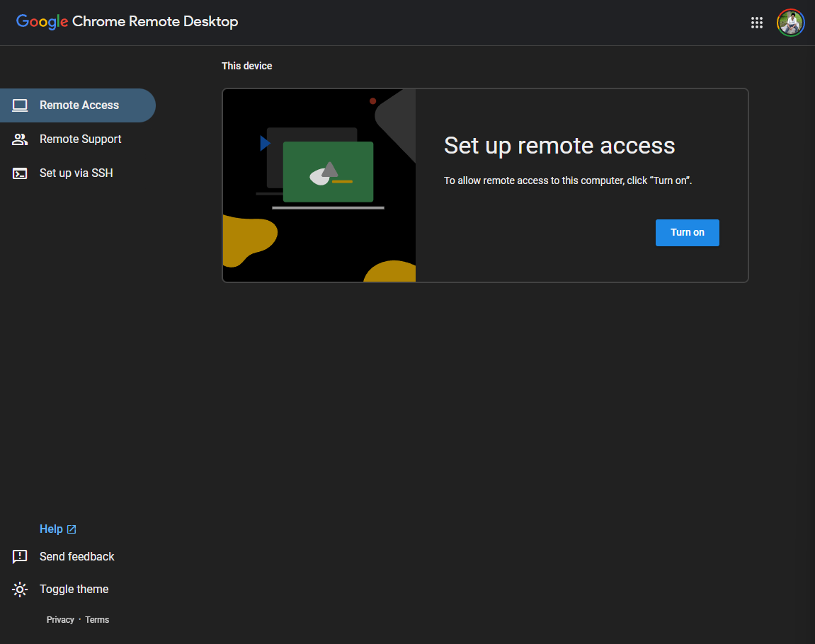
Task: Click the Turn on button
Action: pos(687,233)
